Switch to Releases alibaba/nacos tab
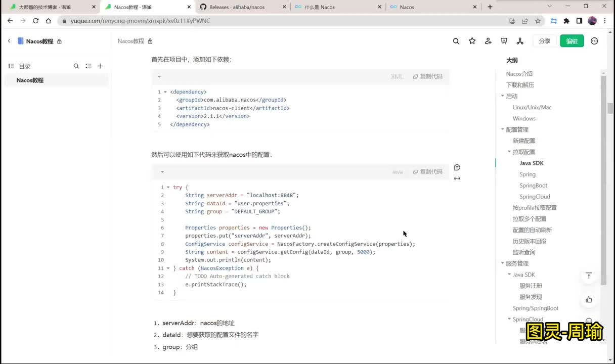Image resolution: width=615 pixels, height=364 pixels. click(x=243, y=7)
